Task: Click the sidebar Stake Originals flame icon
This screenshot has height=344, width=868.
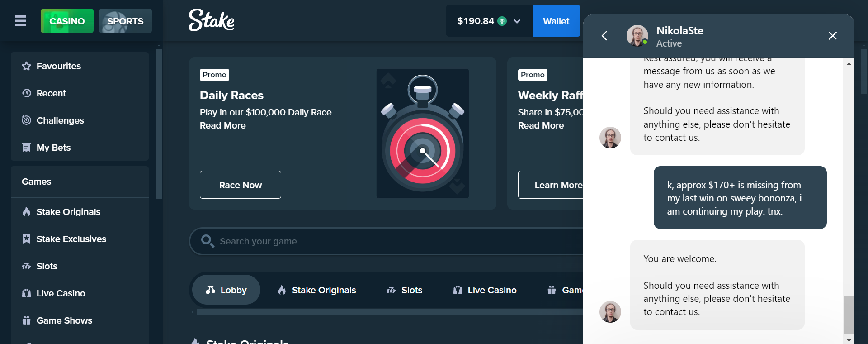Action: pos(26,212)
